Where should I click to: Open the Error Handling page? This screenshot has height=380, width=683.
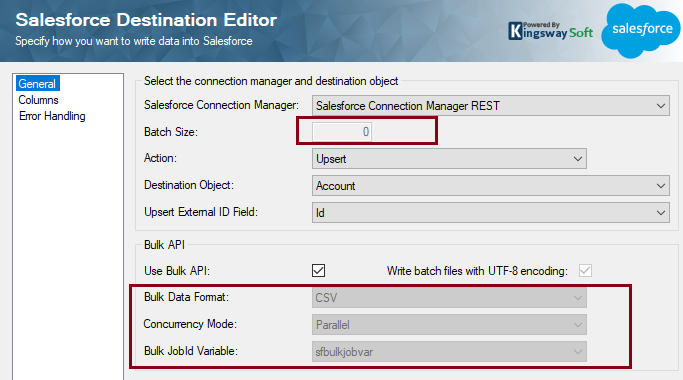click(x=52, y=116)
